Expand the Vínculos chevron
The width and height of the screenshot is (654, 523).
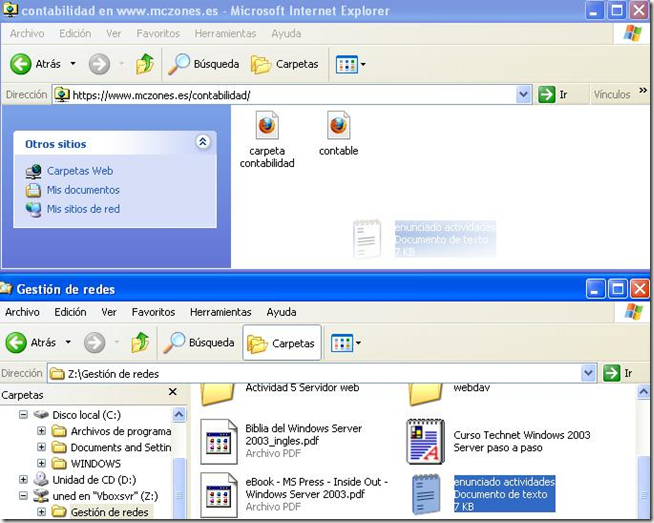(x=643, y=90)
